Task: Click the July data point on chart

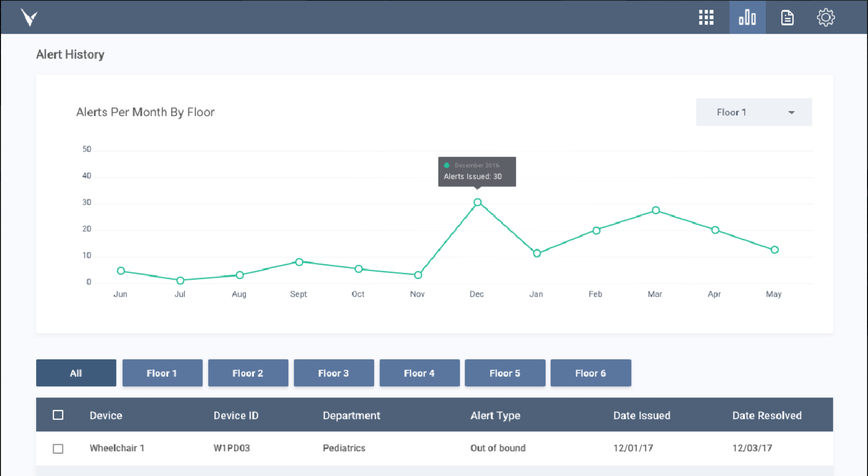Action: [180, 280]
